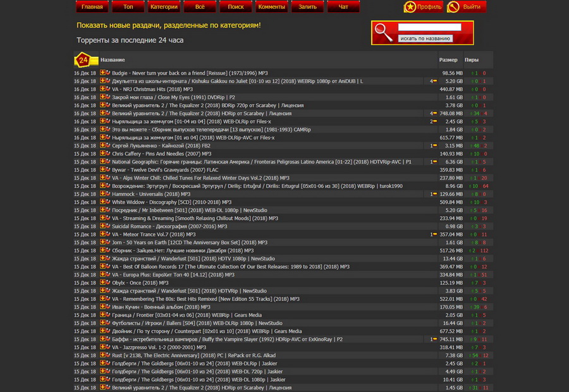Download torrent for Иван Кучин - Военный альбом
This screenshot has width=569, height=392.
pos(102,307)
